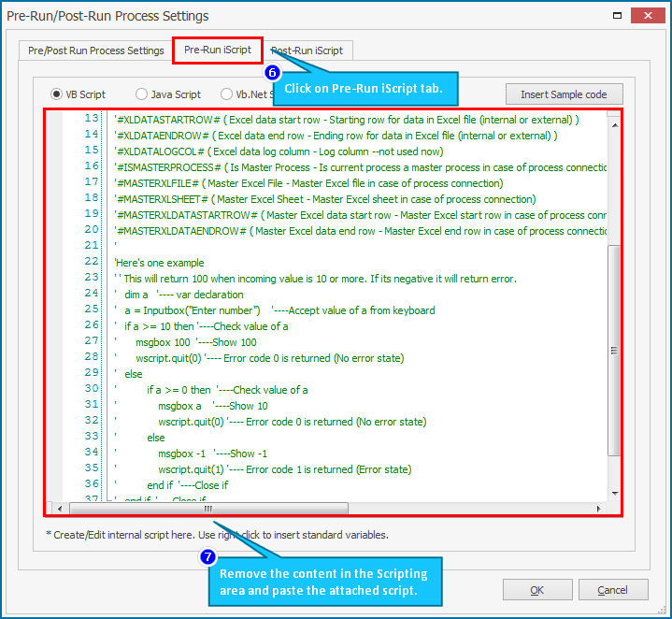The width and height of the screenshot is (672, 619).
Task: Switch to the Pre-Run iScript tab
Action: point(217,50)
